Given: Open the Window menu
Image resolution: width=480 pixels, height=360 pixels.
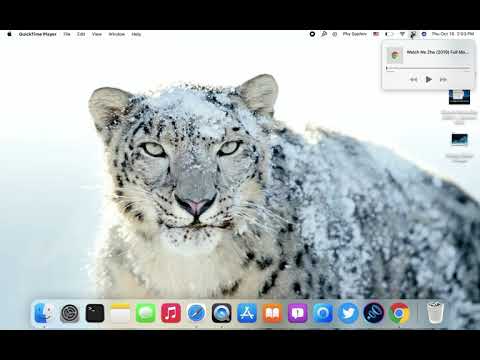Looking at the screenshot, I should tap(117, 34).
